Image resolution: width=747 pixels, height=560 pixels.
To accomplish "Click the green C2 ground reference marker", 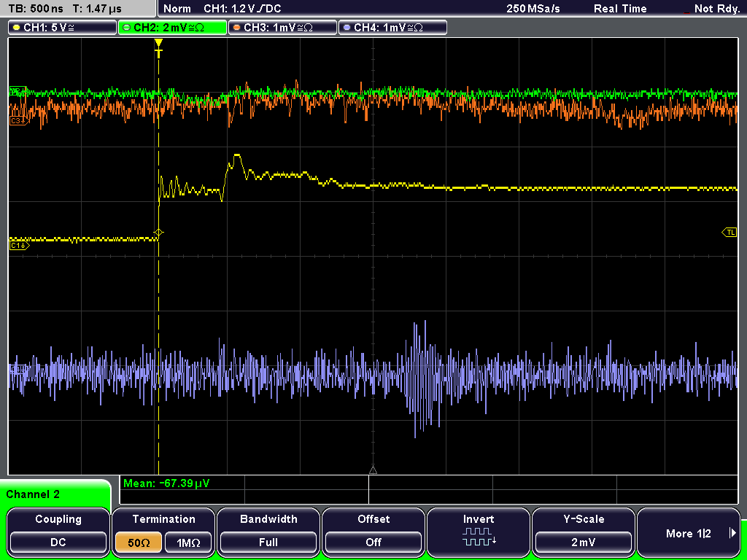I will tap(18, 90).
